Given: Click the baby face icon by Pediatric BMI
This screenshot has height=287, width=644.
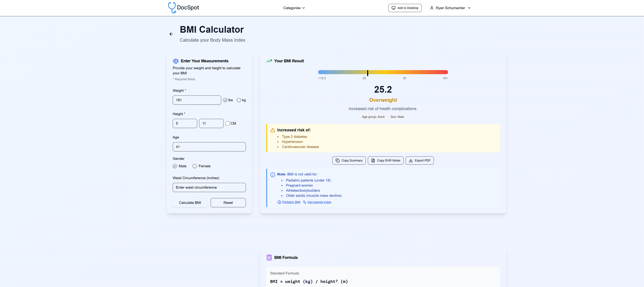Looking at the screenshot, I should [279, 202].
